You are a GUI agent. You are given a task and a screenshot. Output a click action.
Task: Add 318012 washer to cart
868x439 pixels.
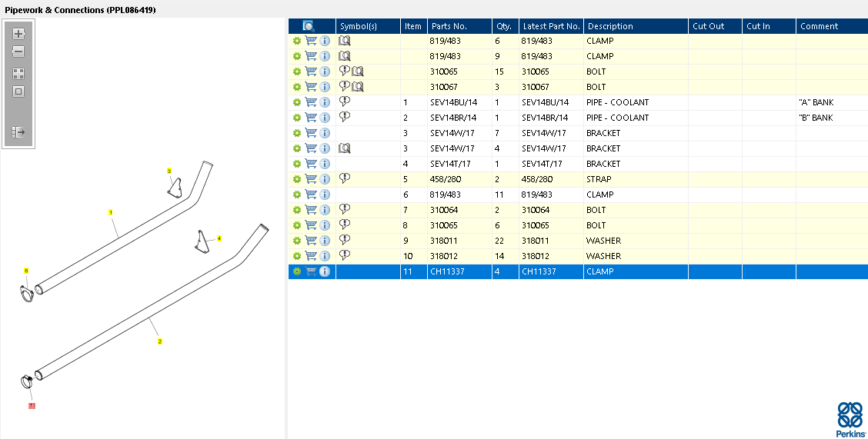[311, 256]
